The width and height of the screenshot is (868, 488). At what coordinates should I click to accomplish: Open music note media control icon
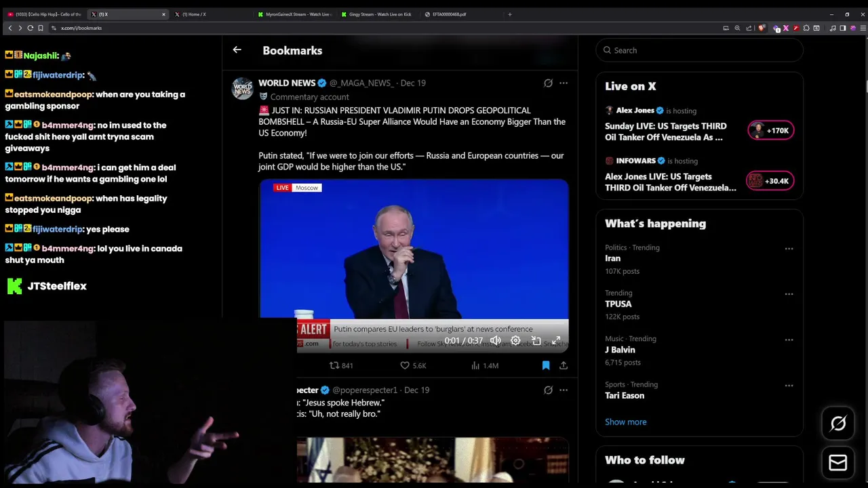833,28
